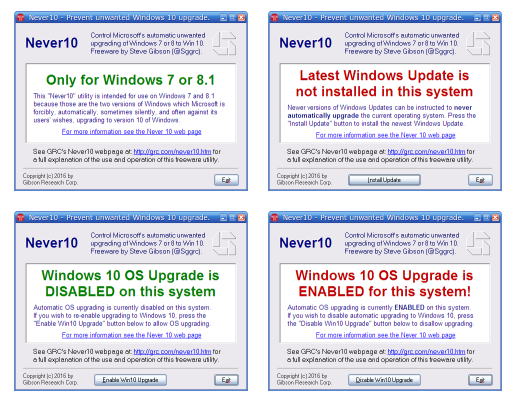Screen dimensions: 515x402
Task: Click the red 'Latest Windows Update is not installed' headline
Action: 384,83
